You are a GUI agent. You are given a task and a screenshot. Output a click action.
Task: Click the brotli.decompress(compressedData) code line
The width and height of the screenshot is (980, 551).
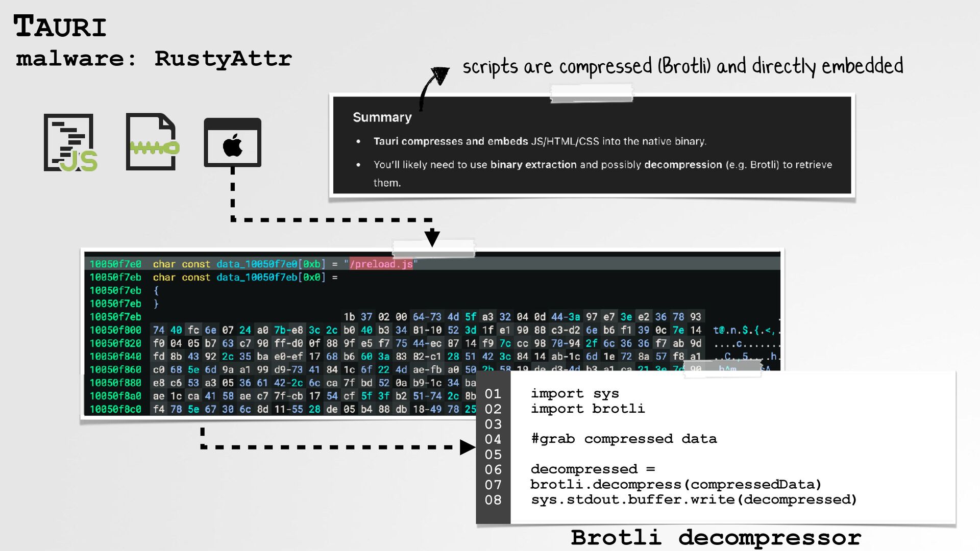[x=676, y=484]
